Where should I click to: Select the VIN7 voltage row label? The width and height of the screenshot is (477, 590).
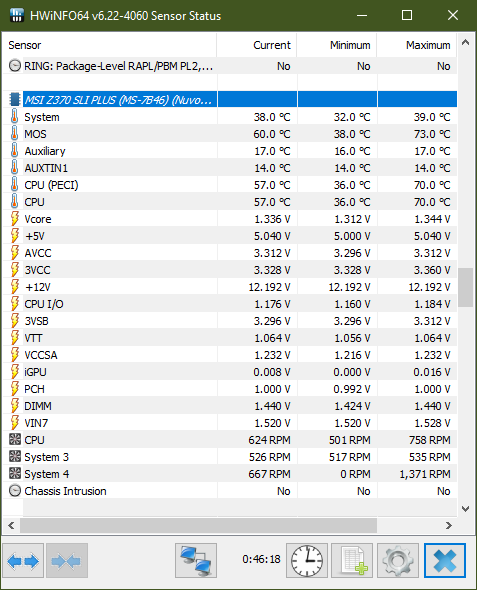point(36,423)
